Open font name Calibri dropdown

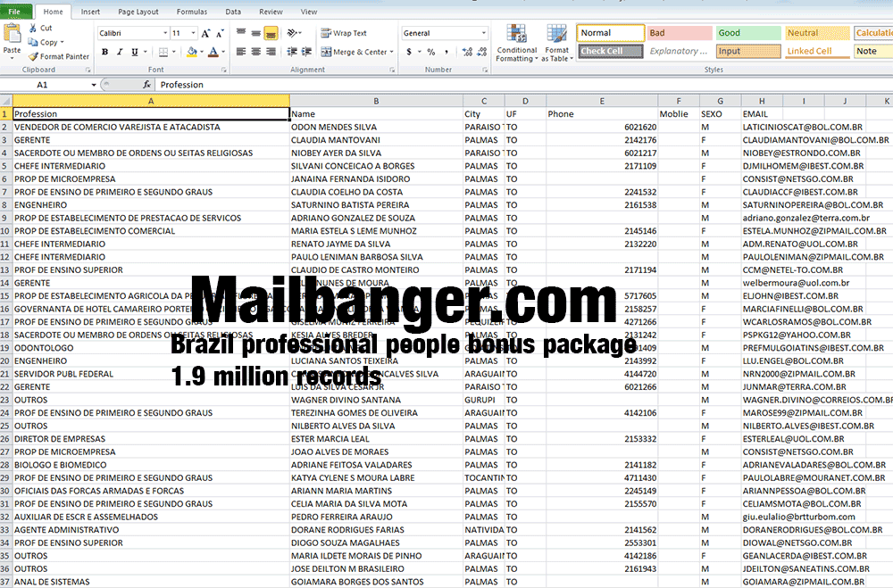point(165,33)
